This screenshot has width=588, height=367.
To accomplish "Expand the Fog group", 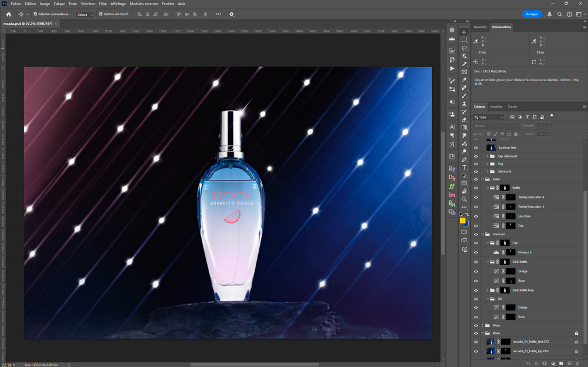I will click(487, 164).
